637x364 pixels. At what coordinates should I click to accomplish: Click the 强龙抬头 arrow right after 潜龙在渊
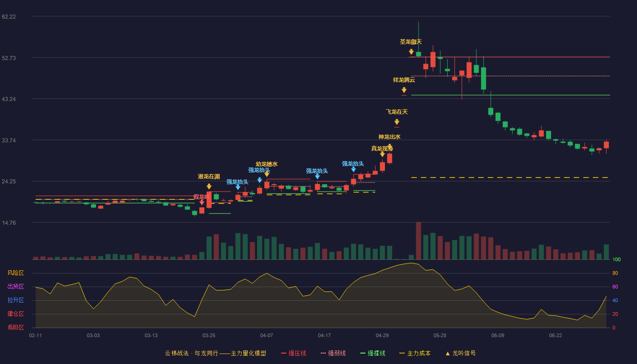point(238,187)
